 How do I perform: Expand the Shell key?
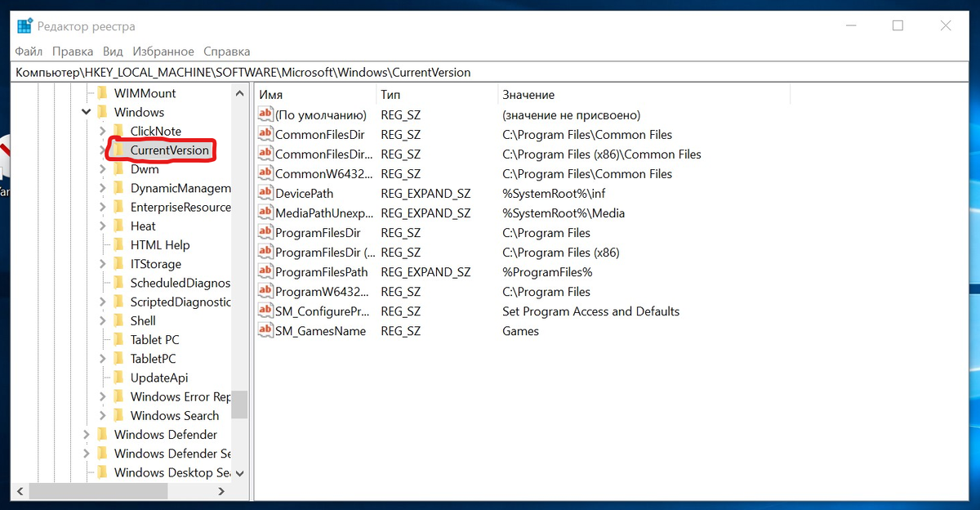click(x=102, y=320)
